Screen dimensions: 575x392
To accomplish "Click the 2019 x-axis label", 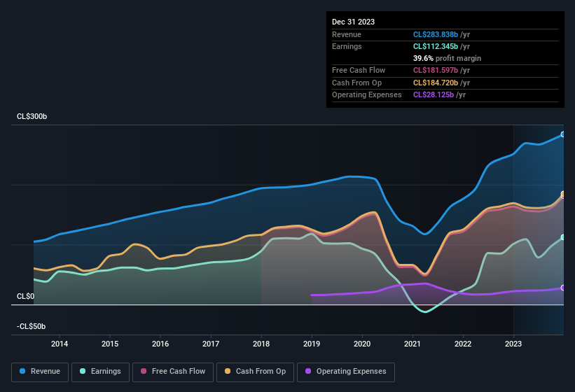I will (x=312, y=344).
